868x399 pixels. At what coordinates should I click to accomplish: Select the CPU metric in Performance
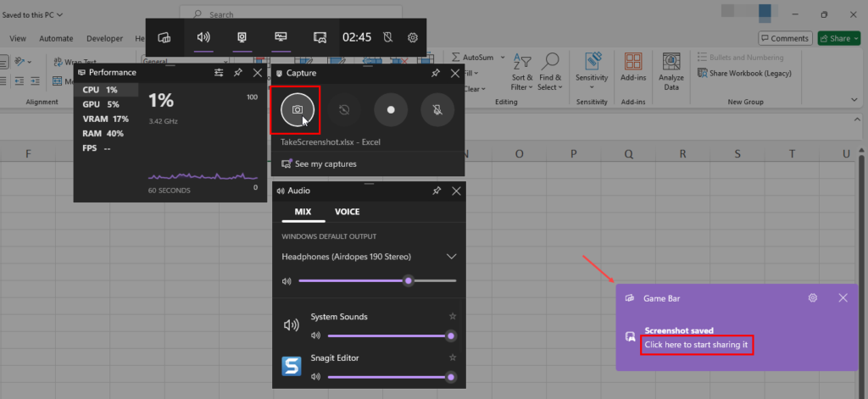tap(106, 90)
